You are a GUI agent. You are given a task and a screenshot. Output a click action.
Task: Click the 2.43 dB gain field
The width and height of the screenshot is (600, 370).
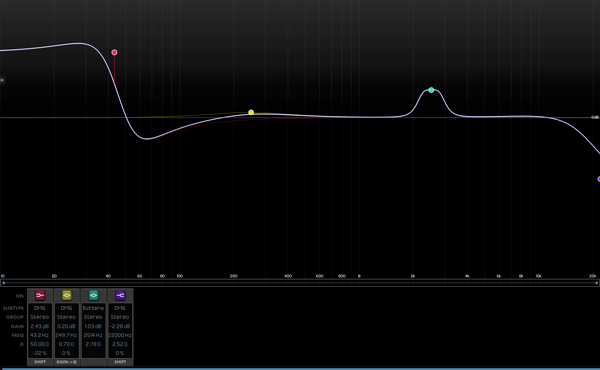pos(40,326)
